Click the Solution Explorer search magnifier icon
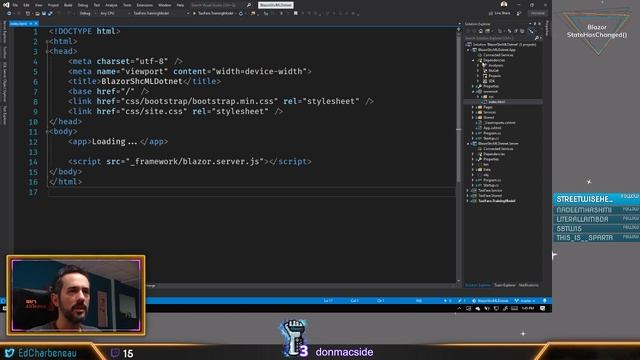 (x=537, y=38)
